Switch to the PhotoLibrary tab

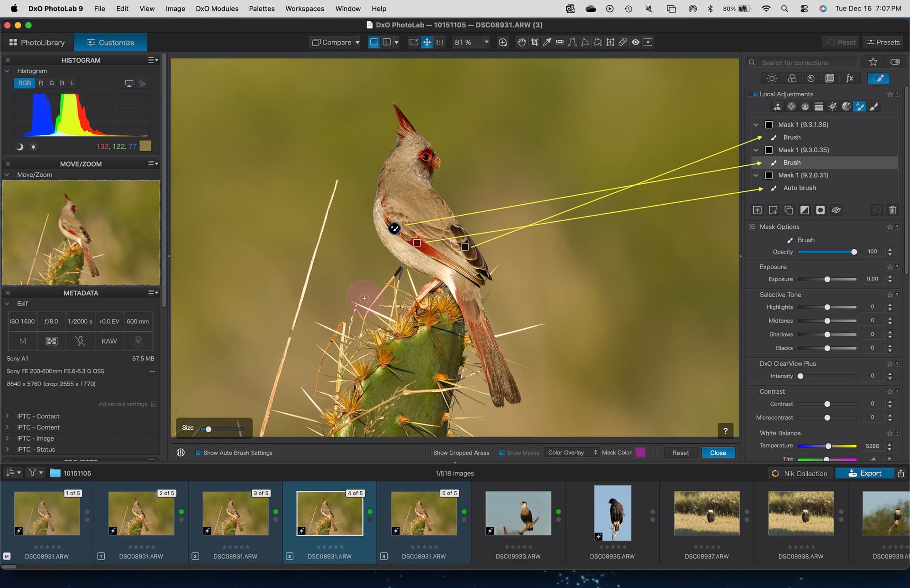37,42
